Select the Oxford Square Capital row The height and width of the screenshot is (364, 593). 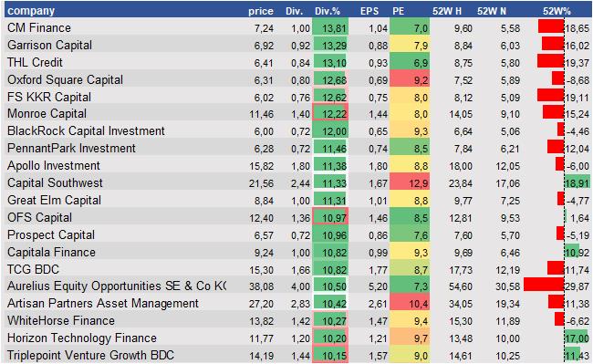pyautogui.click(x=298, y=79)
